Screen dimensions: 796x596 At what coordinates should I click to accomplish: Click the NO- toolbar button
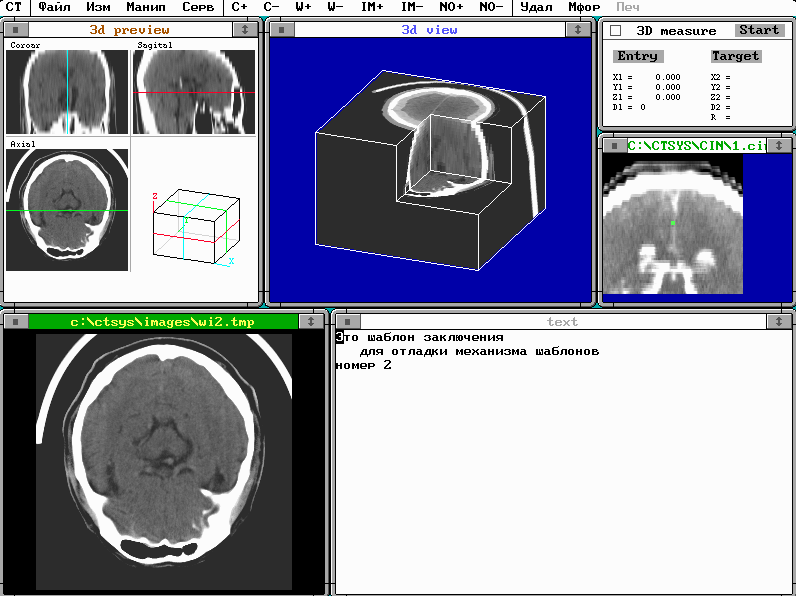click(x=490, y=7)
